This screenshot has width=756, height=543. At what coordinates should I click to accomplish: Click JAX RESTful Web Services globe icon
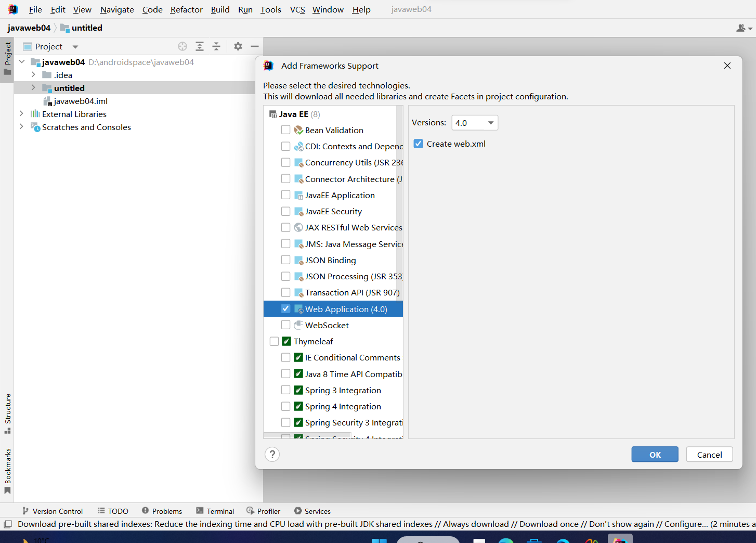pos(298,227)
